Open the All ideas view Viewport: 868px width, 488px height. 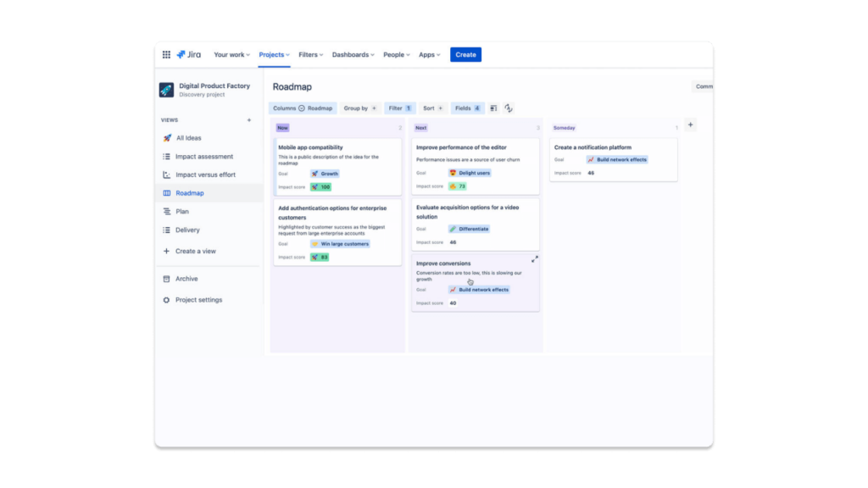[188, 138]
